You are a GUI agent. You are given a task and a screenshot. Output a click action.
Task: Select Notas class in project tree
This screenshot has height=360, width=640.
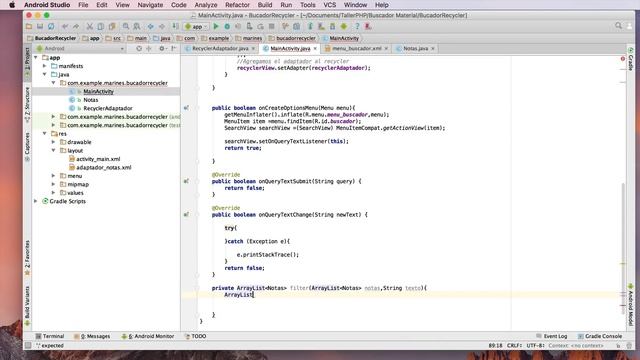pos(91,100)
